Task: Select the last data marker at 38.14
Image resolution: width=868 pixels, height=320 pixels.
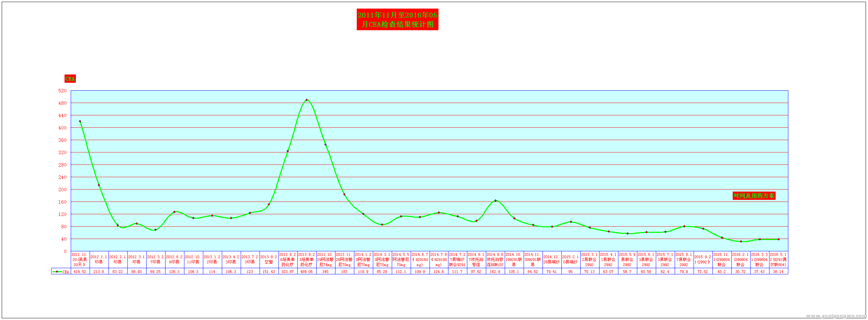Action: point(778,239)
